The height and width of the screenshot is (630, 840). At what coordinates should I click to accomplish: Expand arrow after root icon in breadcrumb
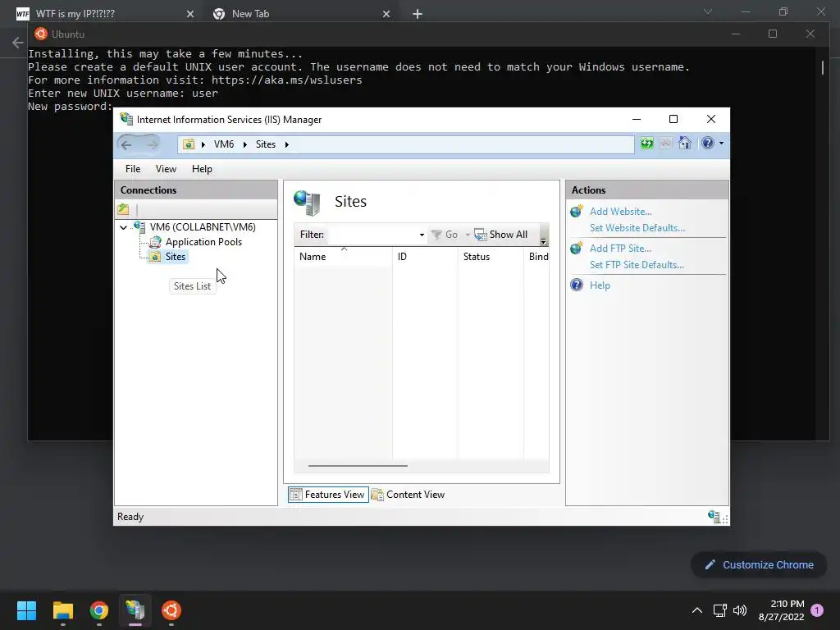(203, 144)
